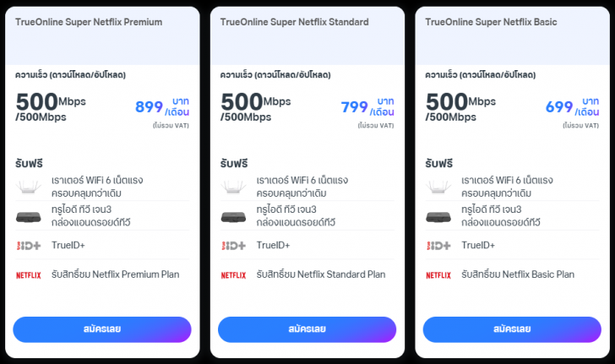Click the TrueID TV box icon in Premium card
The height and width of the screenshot is (364, 615).
point(29,216)
